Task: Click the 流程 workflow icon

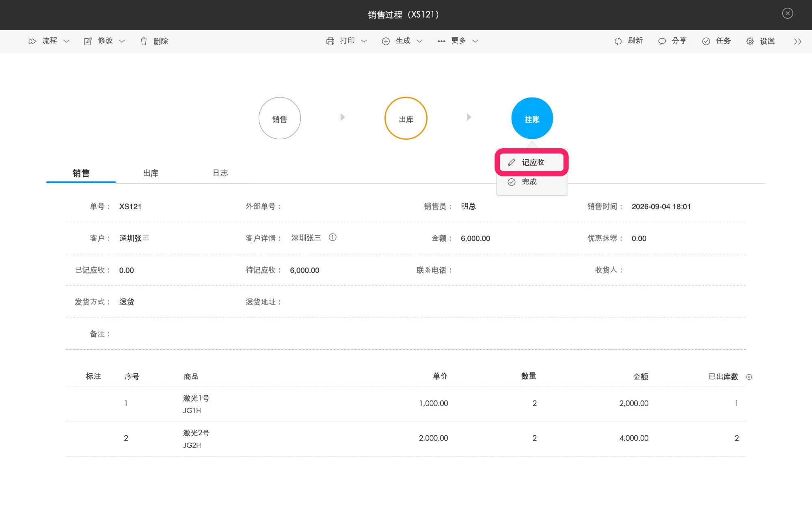Action: pos(32,41)
